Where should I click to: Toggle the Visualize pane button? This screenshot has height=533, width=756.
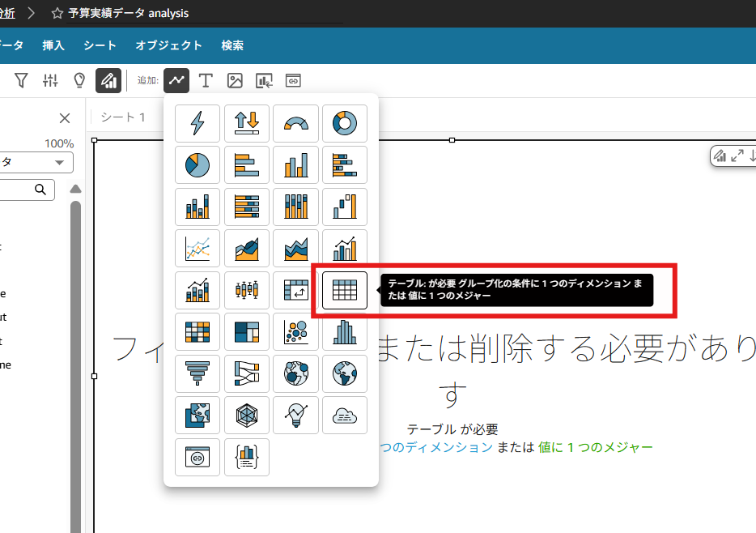[108, 80]
